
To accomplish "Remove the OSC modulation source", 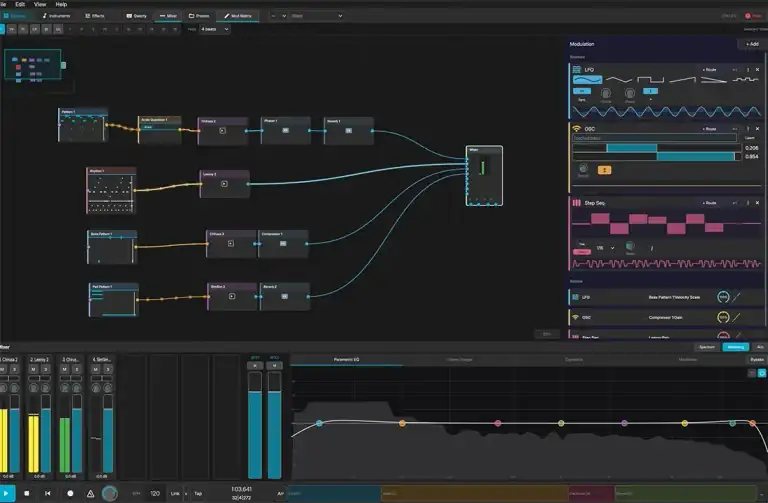I will tap(757, 129).
